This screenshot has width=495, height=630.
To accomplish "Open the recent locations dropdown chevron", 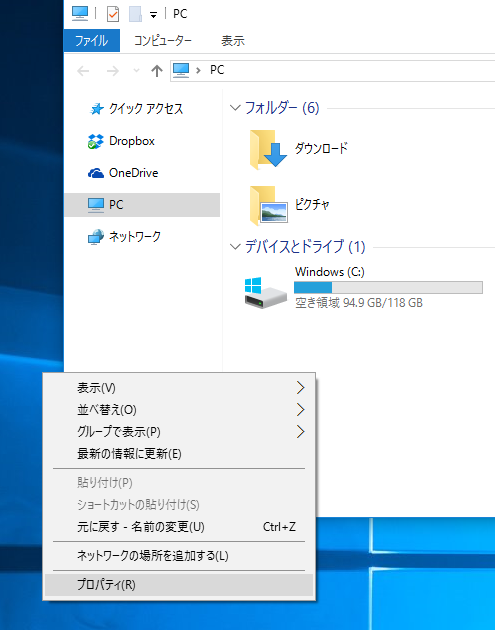I will (x=136, y=71).
